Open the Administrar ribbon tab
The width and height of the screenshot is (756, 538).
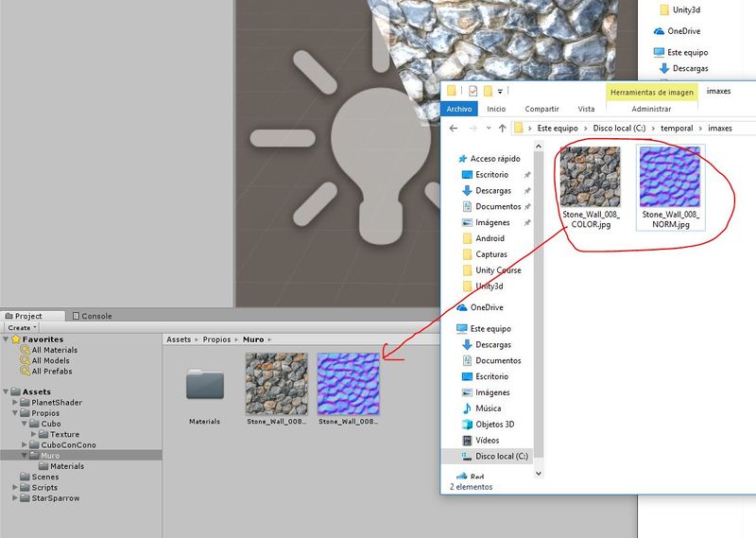651,109
